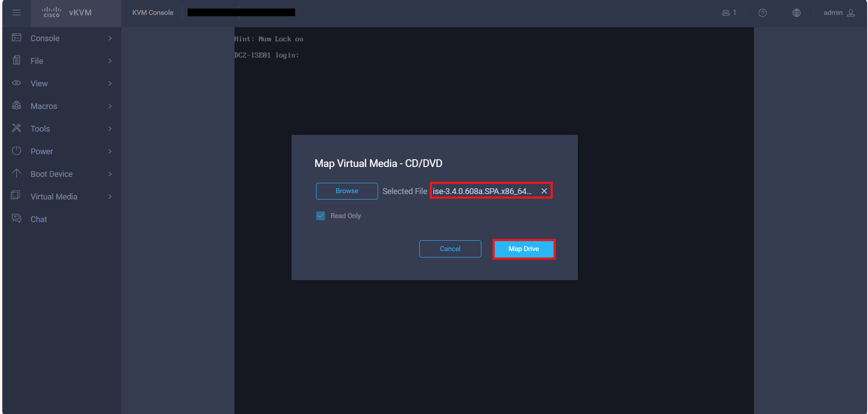The width and height of the screenshot is (868, 414).
Task: Open the View menu item
Action: pos(39,83)
